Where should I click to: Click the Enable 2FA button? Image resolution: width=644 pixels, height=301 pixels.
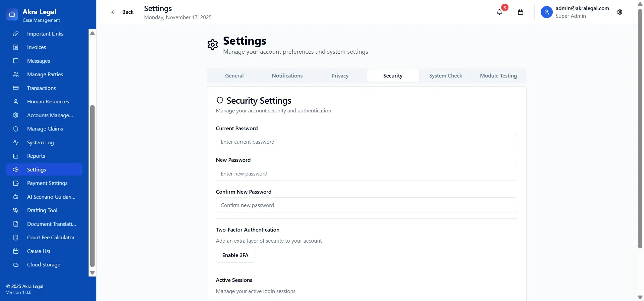(x=235, y=255)
